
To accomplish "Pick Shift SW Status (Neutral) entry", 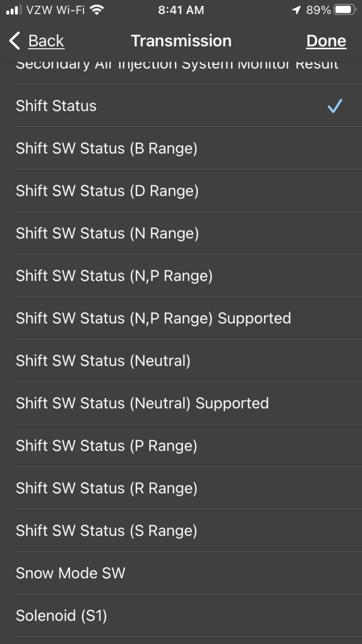I will click(x=181, y=361).
